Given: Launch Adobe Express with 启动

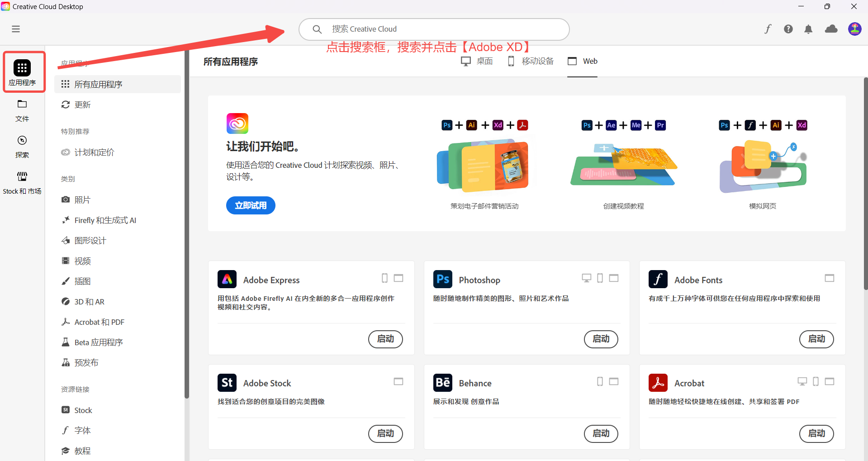Looking at the screenshot, I should click(385, 339).
